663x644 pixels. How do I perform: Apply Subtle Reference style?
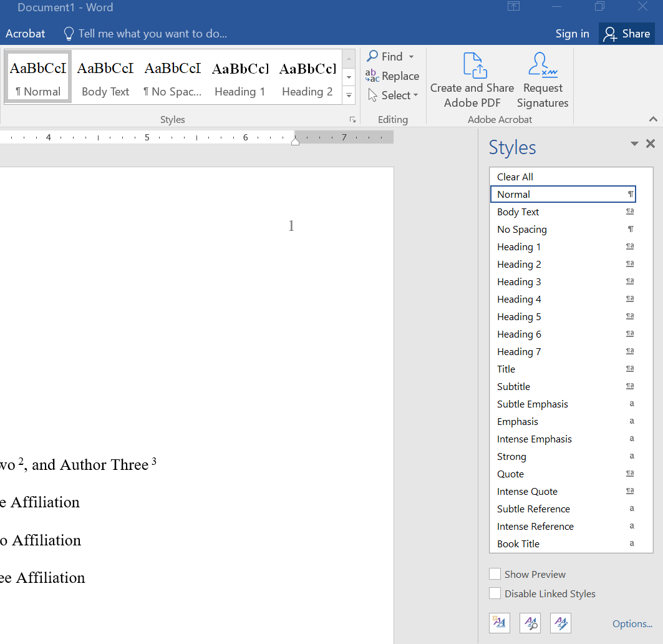[x=563, y=509]
